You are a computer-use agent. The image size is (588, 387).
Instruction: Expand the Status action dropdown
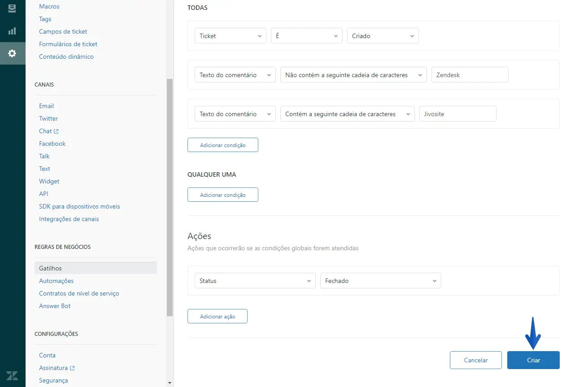click(255, 281)
